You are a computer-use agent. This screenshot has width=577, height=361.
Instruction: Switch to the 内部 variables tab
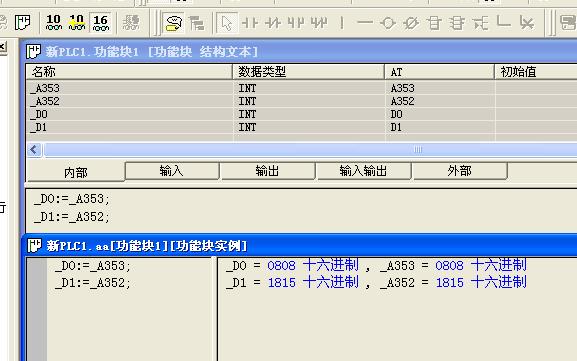coord(75,172)
